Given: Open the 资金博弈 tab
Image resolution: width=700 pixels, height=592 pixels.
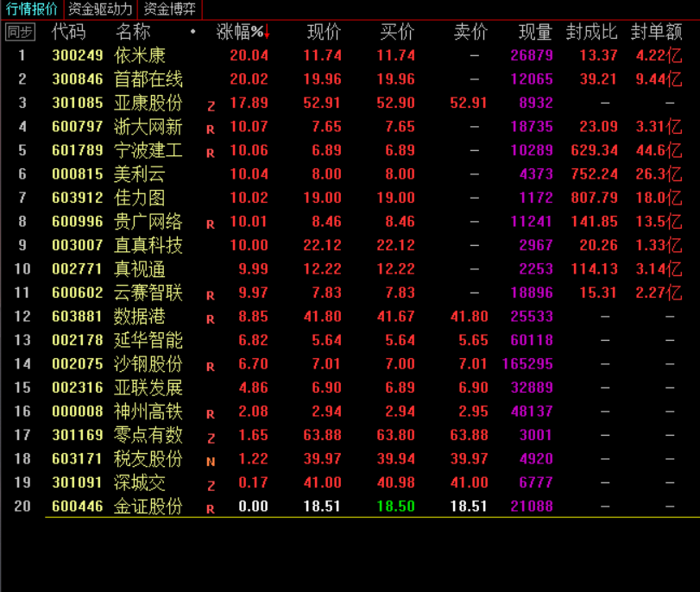Looking at the screenshot, I should (x=170, y=9).
